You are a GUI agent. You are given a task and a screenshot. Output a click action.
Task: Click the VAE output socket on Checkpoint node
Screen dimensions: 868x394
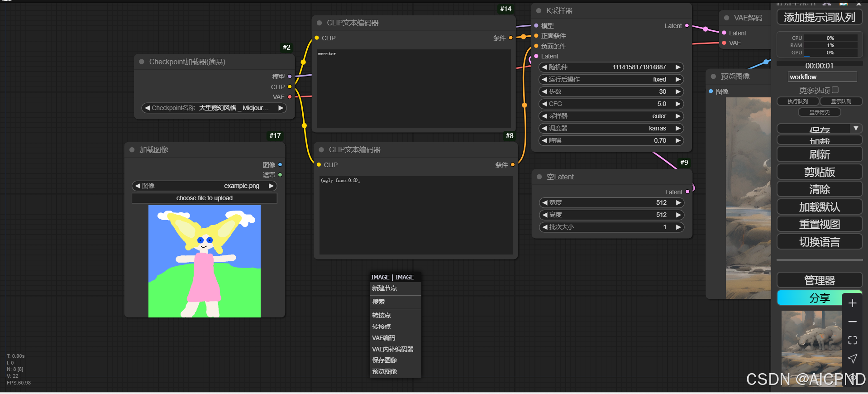click(x=290, y=97)
